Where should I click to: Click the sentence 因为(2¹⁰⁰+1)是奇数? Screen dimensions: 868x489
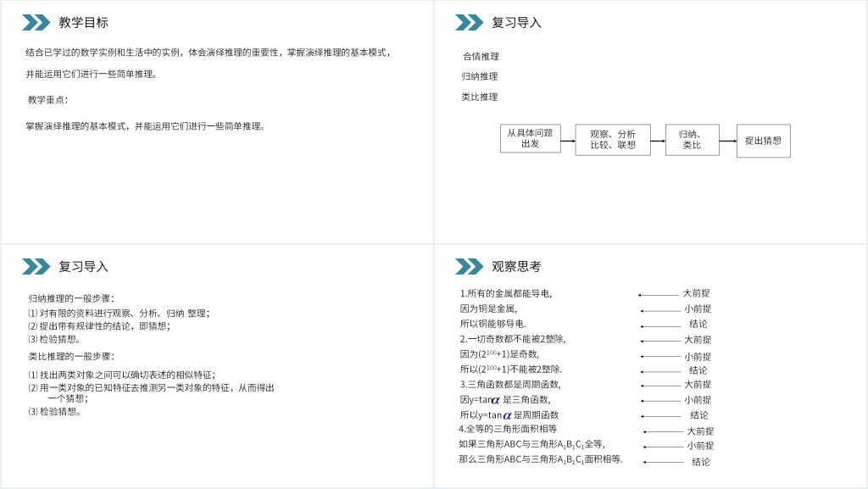[499, 354]
